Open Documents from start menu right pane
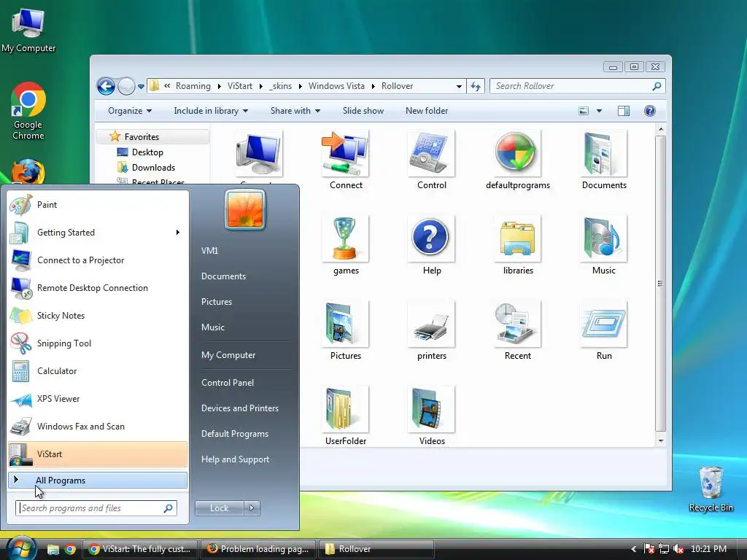This screenshot has width=747, height=560. pos(223,276)
